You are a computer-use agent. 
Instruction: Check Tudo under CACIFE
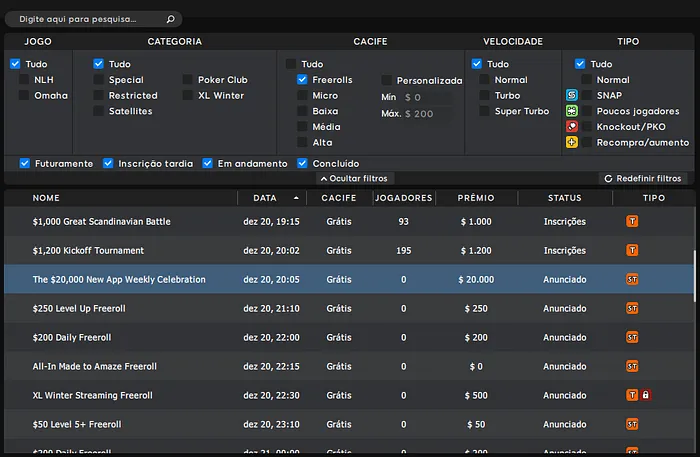291,64
